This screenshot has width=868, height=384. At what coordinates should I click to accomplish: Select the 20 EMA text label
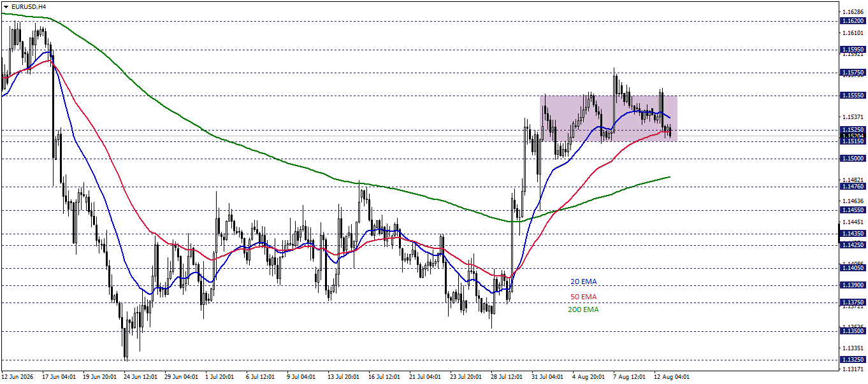tap(584, 281)
